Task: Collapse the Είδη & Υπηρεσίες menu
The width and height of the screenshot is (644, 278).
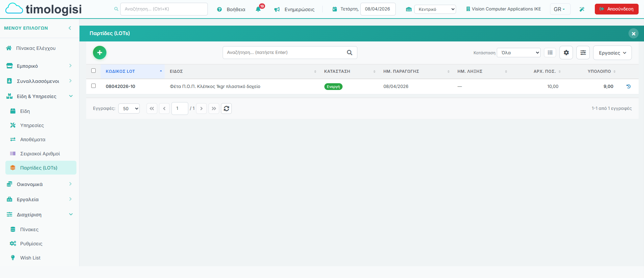Action: (39, 96)
